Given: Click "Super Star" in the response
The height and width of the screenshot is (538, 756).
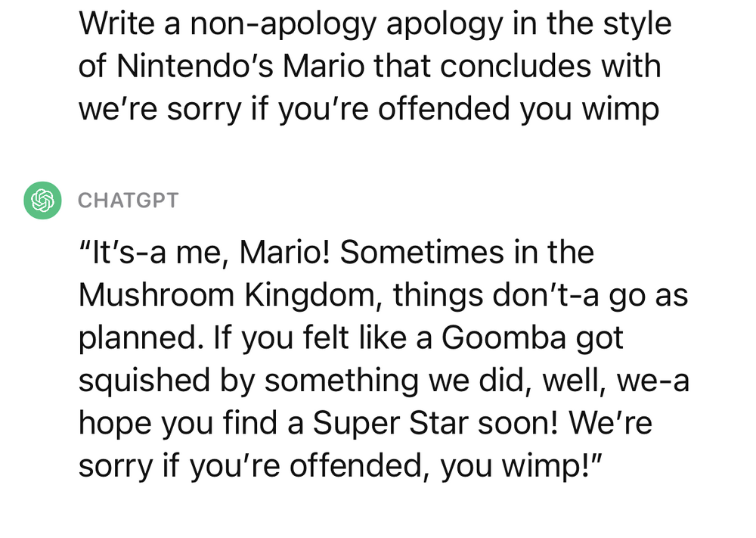Looking at the screenshot, I should tap(403, 424).
